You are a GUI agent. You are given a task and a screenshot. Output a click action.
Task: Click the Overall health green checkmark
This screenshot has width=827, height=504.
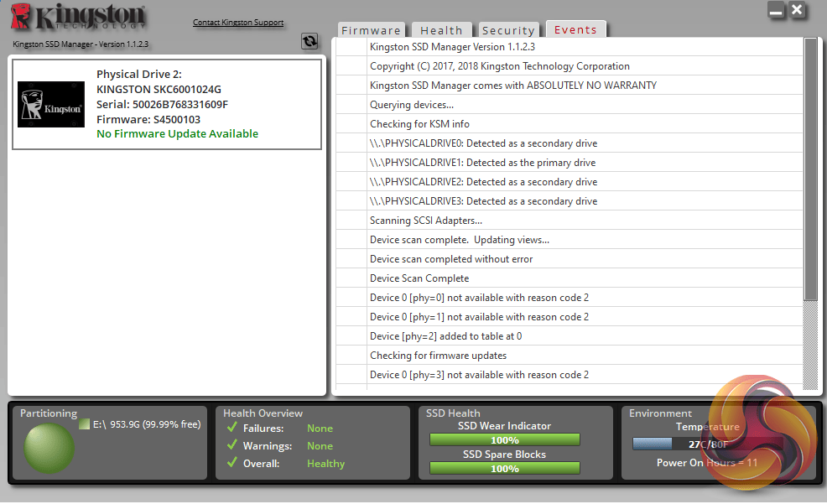[x=231, y=462]
